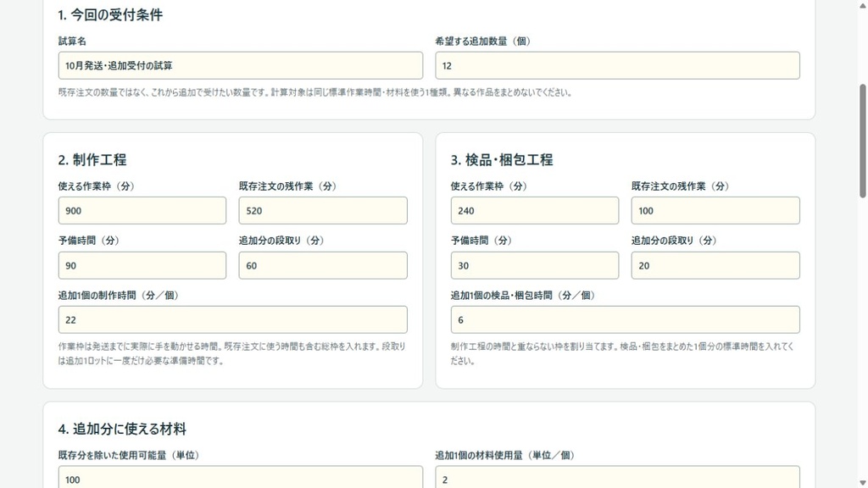Image resolution: width=868 pixels, height=488 pixels.
Task: Click the label 追加1個の制作時間（分／個）
Action: tap(119, 296)
